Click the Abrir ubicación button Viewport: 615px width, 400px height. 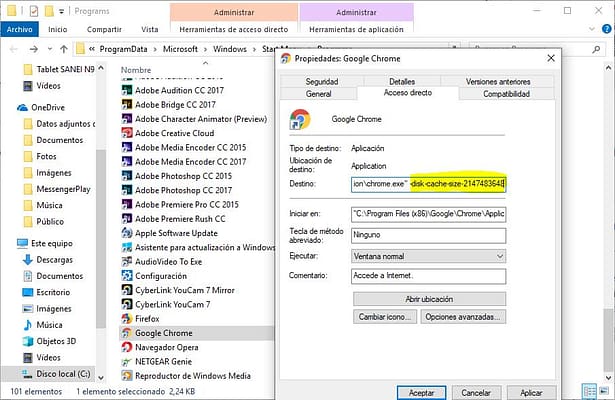pos(429,299)
